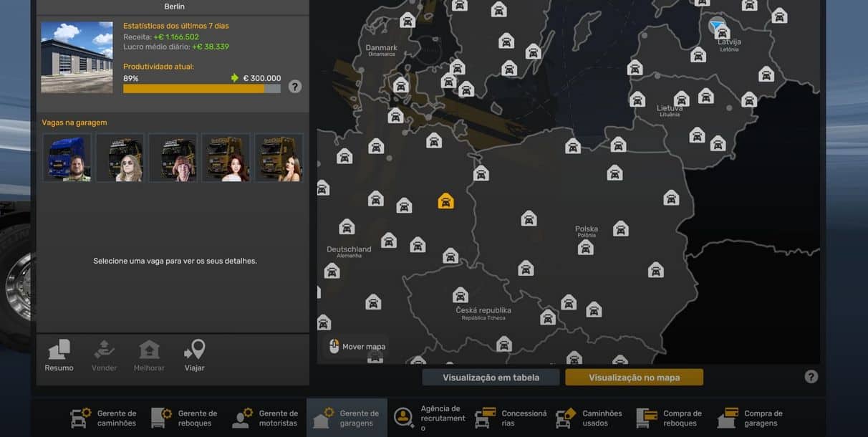Click map help icon at bottom right
The height and width of the screenshot is (437, 868).
811,377
